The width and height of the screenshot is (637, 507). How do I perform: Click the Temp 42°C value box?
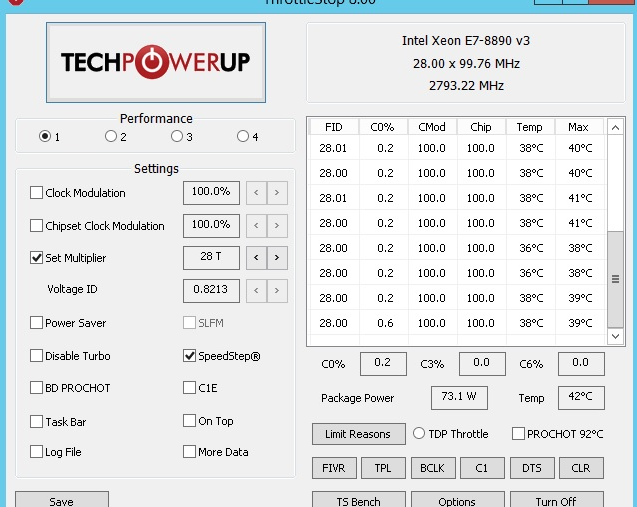(581, 397)
